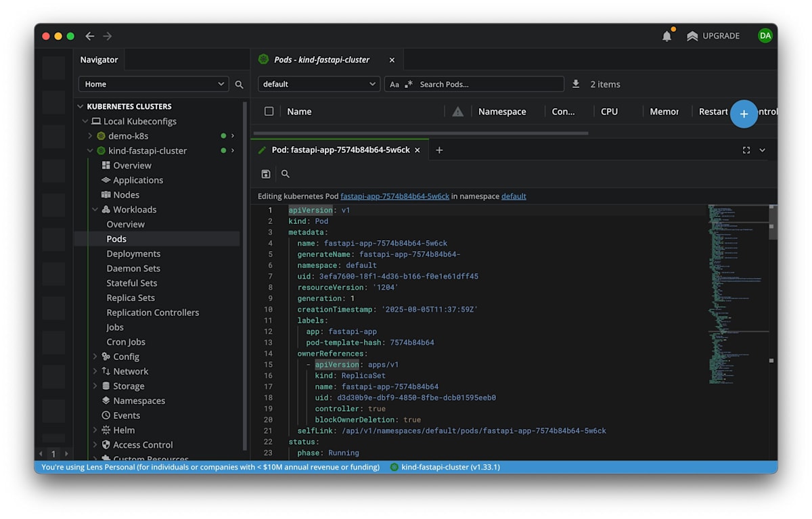The height and width of the screenshot is (519, 812).
Task: Expand the Network section
Action: click(95, 371)
